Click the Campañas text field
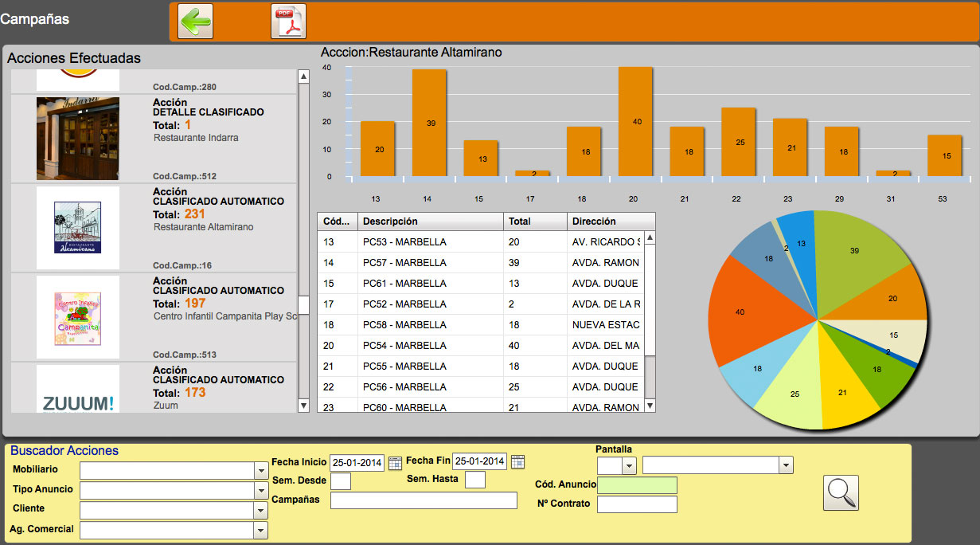 pos(424,500)
